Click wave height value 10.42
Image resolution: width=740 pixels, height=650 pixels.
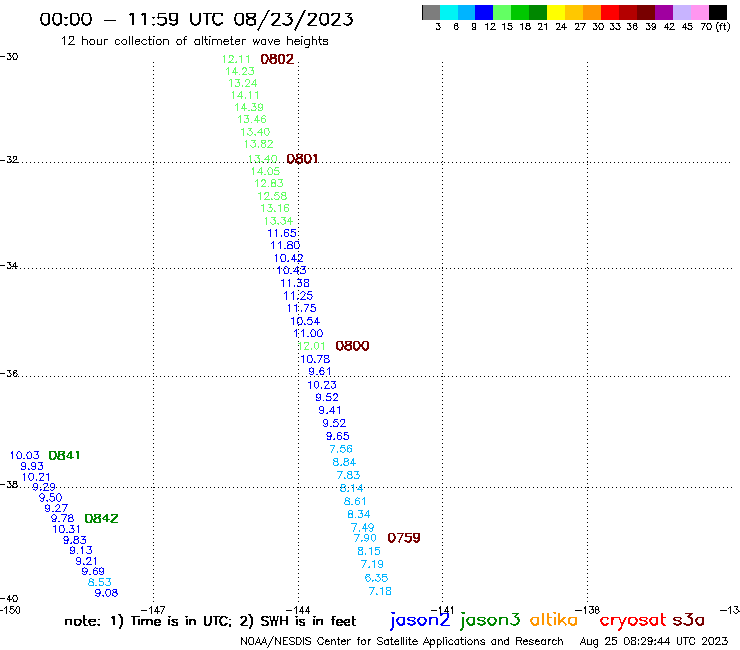(x=288, y=258)
